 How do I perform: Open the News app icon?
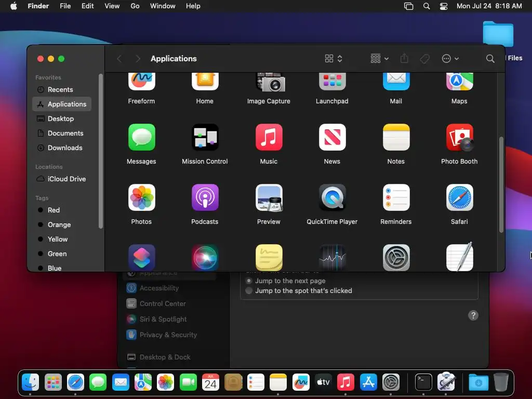pyautogui.click(x=332, y=137)
